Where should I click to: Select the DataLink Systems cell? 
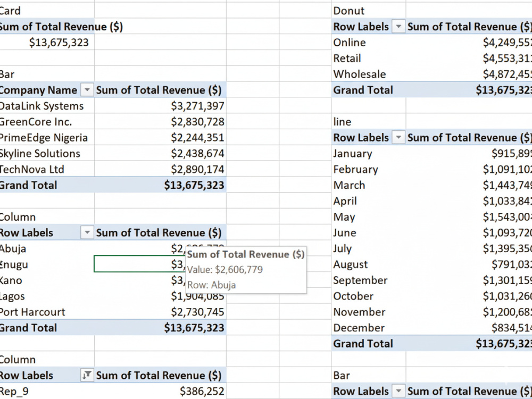pos(47,106)
